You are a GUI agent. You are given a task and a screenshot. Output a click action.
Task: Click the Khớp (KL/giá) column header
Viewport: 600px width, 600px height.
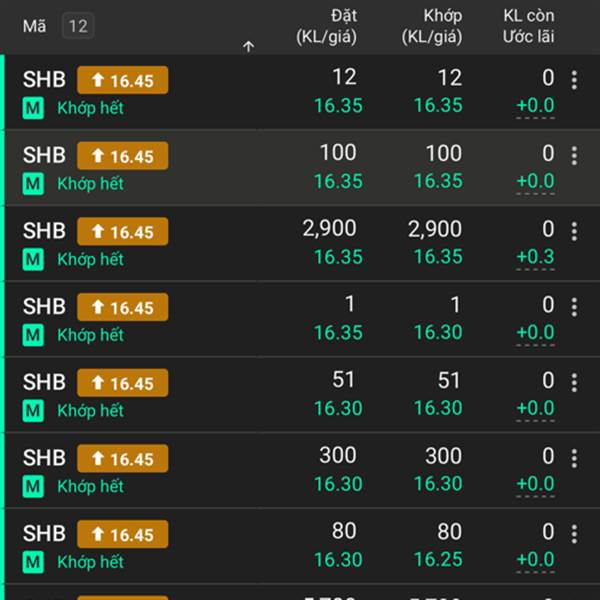tap(432, 26)
